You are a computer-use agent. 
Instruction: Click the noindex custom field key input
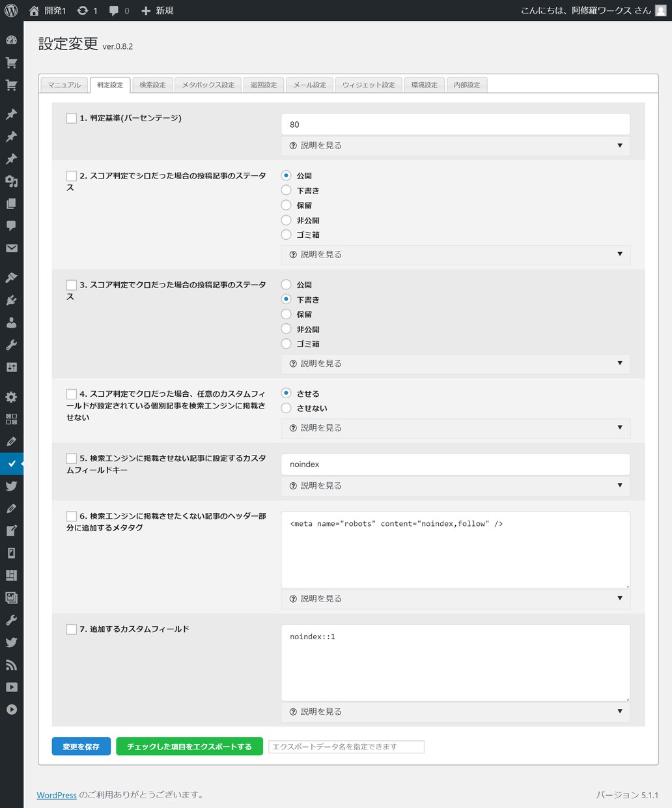click(x=456, y=465)
